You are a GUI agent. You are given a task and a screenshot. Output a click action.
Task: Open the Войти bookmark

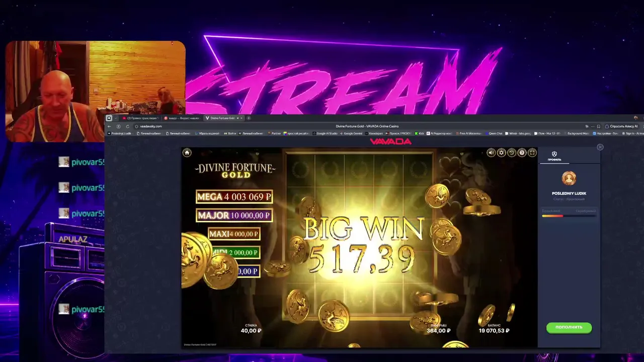point(230,133)
